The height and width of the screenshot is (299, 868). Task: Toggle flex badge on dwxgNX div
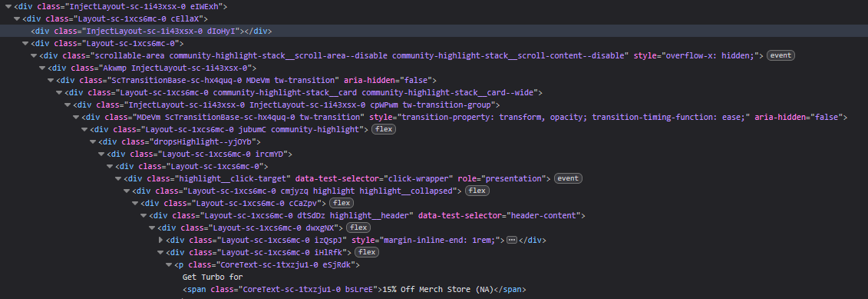click(358, 228)
